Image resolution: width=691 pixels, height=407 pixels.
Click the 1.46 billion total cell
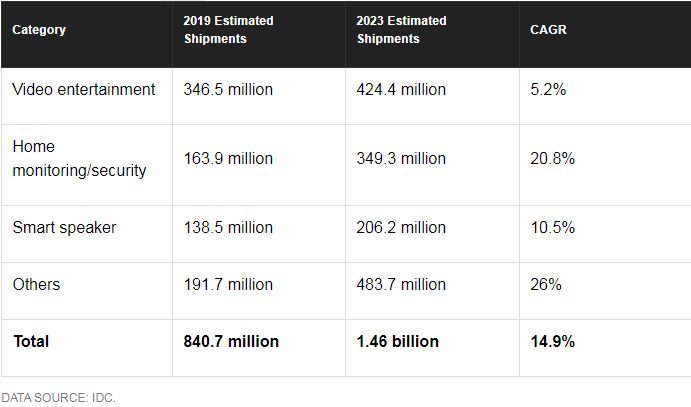pos(397,342)
